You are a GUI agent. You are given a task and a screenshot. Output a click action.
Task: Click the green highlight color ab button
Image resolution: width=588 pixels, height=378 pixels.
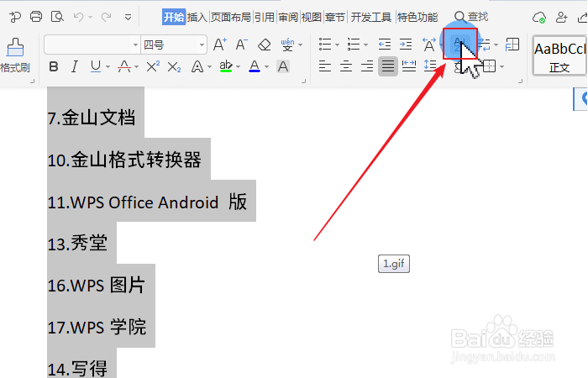226,66
